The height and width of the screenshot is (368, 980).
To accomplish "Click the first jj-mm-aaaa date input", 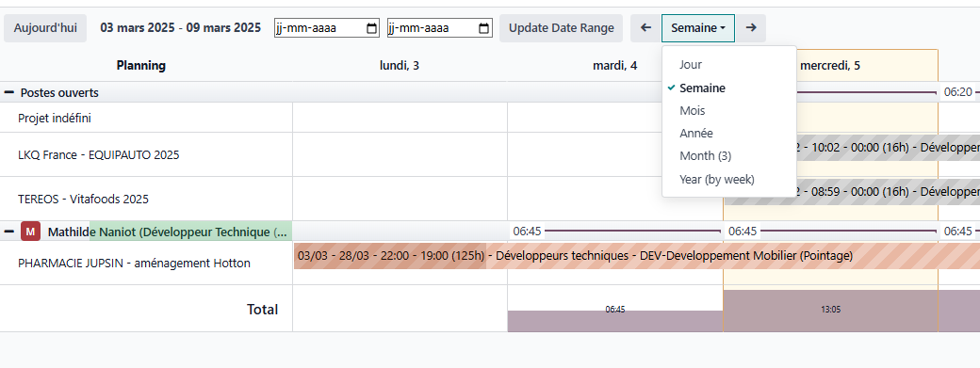I will (326, 28).
